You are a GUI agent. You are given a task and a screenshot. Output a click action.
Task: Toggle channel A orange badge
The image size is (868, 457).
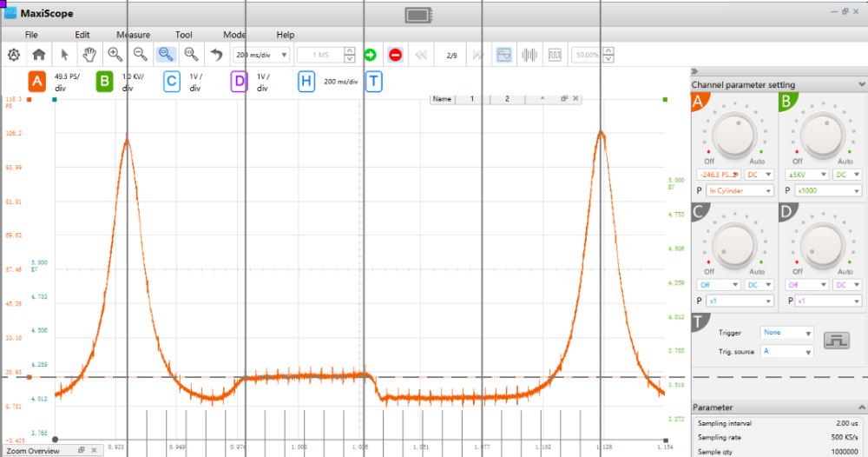[36, 82]
